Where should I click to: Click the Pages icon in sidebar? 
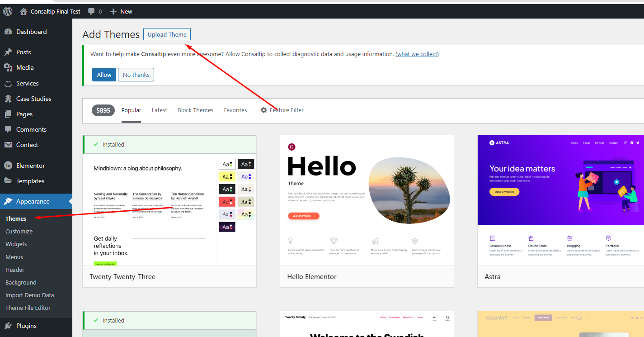point(8,114)
